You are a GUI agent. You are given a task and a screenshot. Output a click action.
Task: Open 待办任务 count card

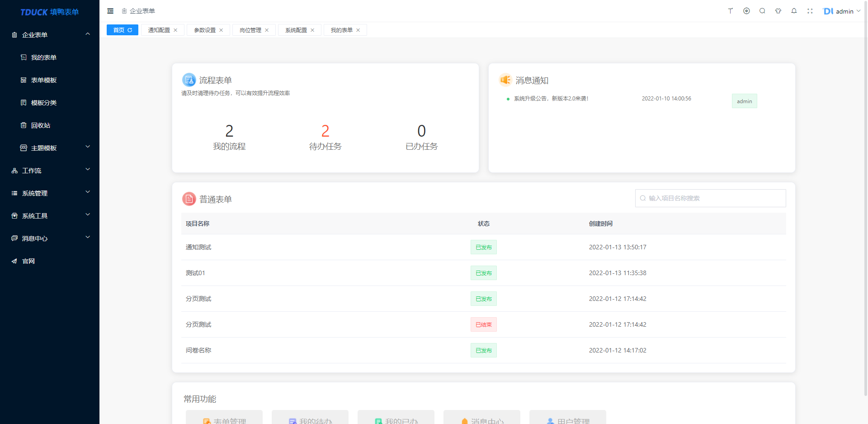[325, 137]
